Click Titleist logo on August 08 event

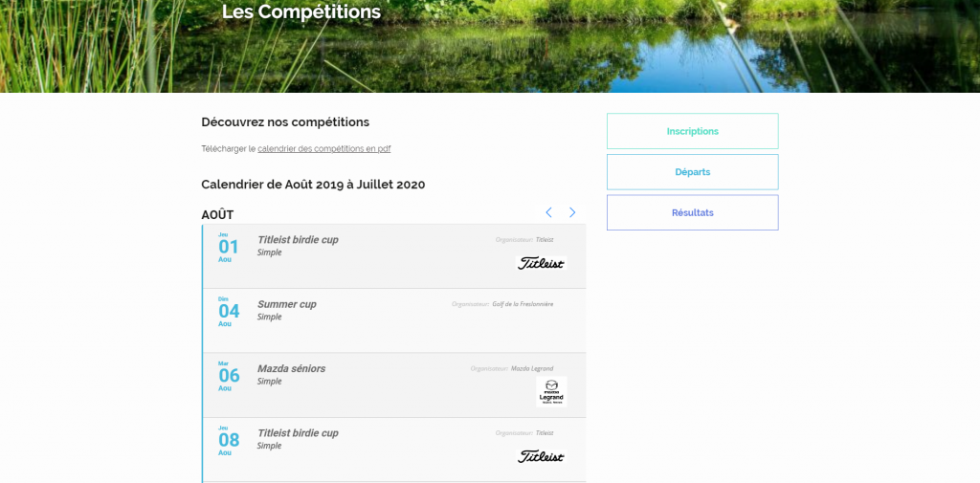(542, 456)
